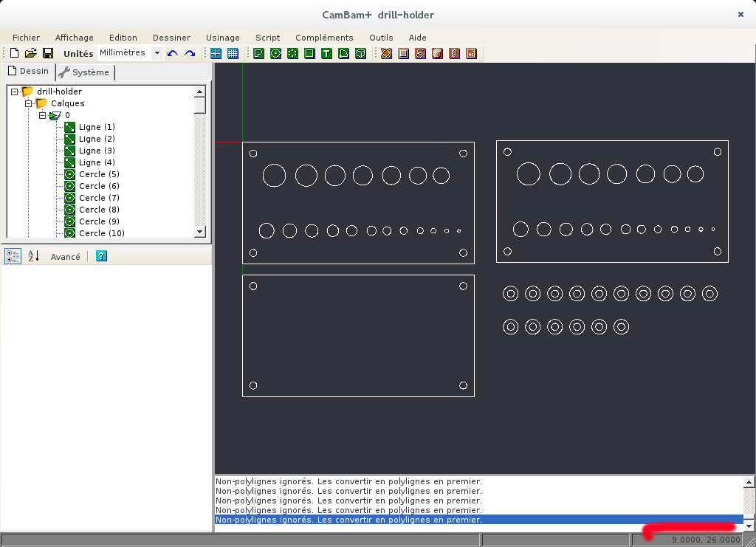Select the text drawing tool icon
The width and height of the screenshot is (756, 547).
click(x=326, y=53)
